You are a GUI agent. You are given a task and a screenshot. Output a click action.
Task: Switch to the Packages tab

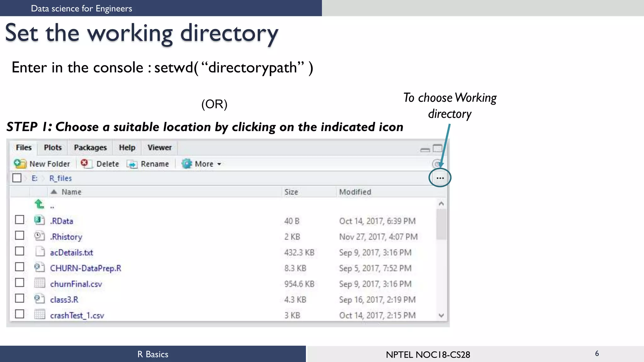pos(90,148)
